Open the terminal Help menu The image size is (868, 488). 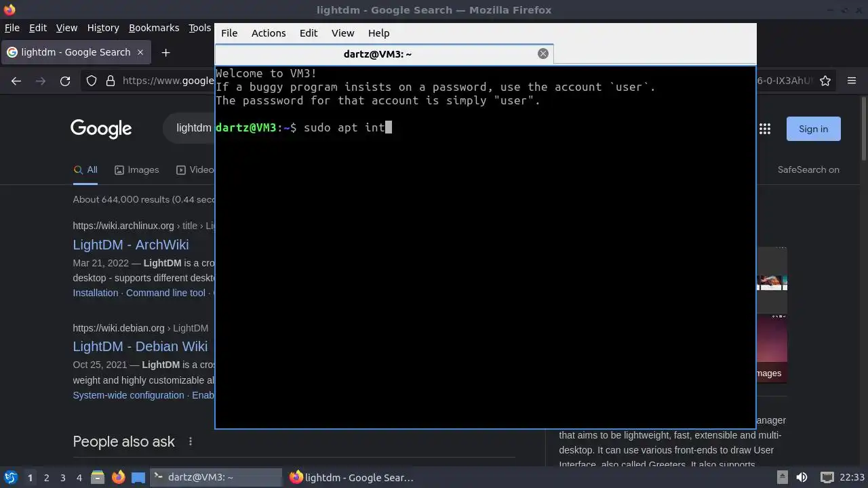click(378, 33)
